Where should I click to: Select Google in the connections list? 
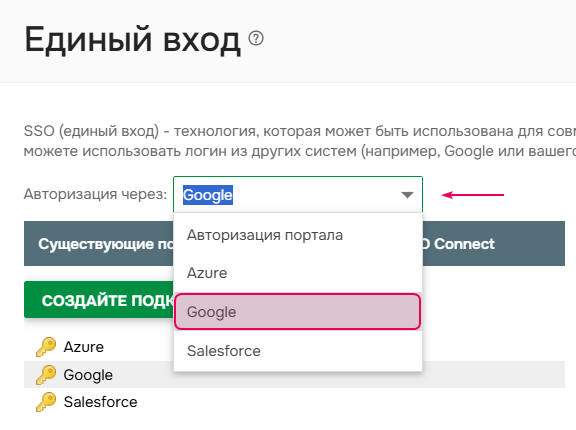(88, 375)
